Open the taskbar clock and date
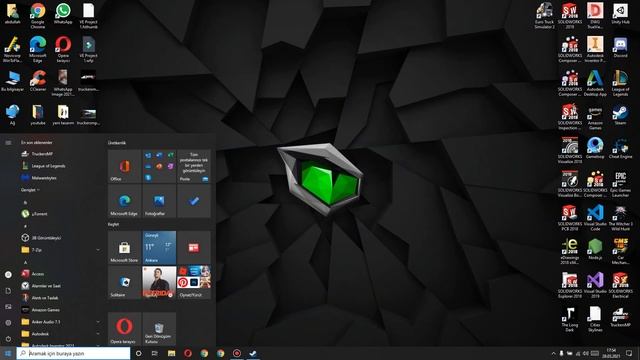The image size is (640, 360). (x=611, y=353)
